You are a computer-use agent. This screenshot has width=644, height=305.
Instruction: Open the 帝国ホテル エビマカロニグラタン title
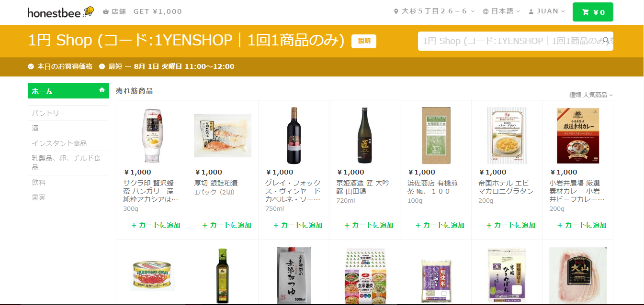[x=506, y=187]
